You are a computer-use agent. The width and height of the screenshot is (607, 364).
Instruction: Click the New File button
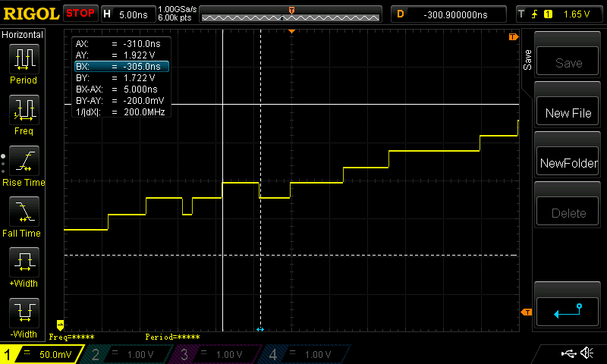click(568, 111)
